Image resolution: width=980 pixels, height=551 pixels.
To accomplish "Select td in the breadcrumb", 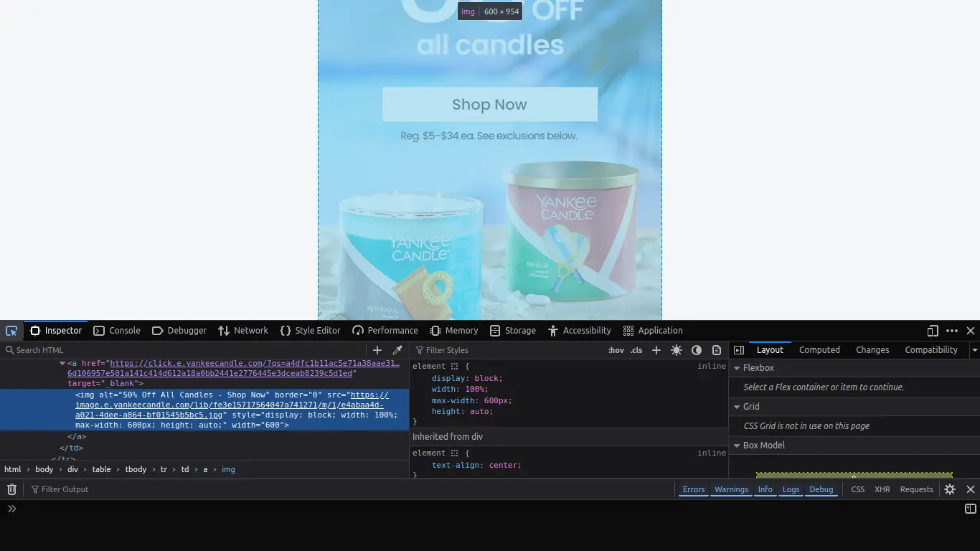I will (185, 469).
